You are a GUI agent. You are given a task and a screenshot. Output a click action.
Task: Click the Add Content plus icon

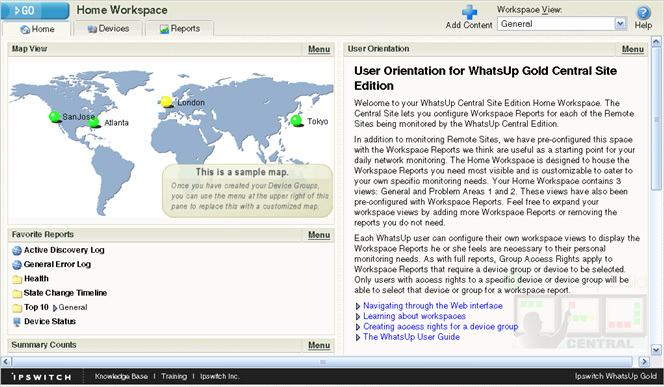pos(469,12)
